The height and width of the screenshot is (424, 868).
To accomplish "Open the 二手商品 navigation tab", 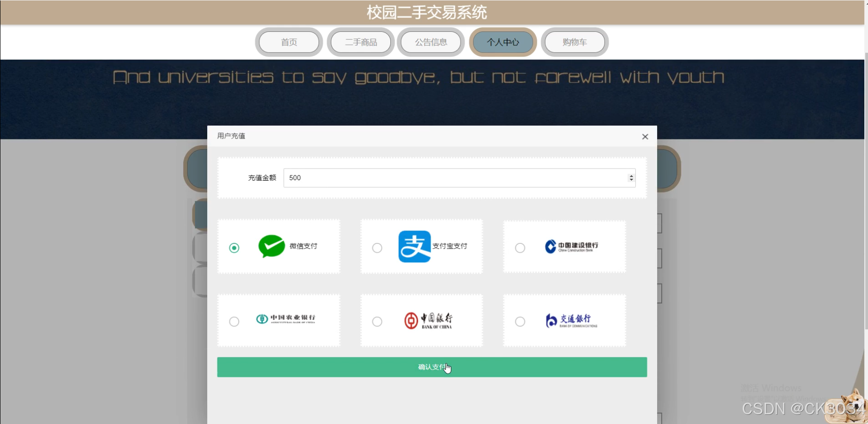I will (x=361, y=42).
